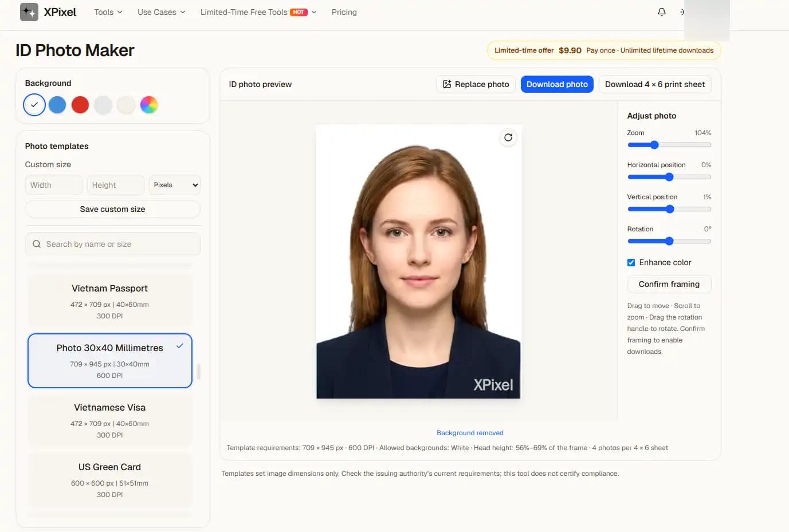Screen dimensions: 789x532
Task: Confirm the photo framing
Action: [669, 284]
